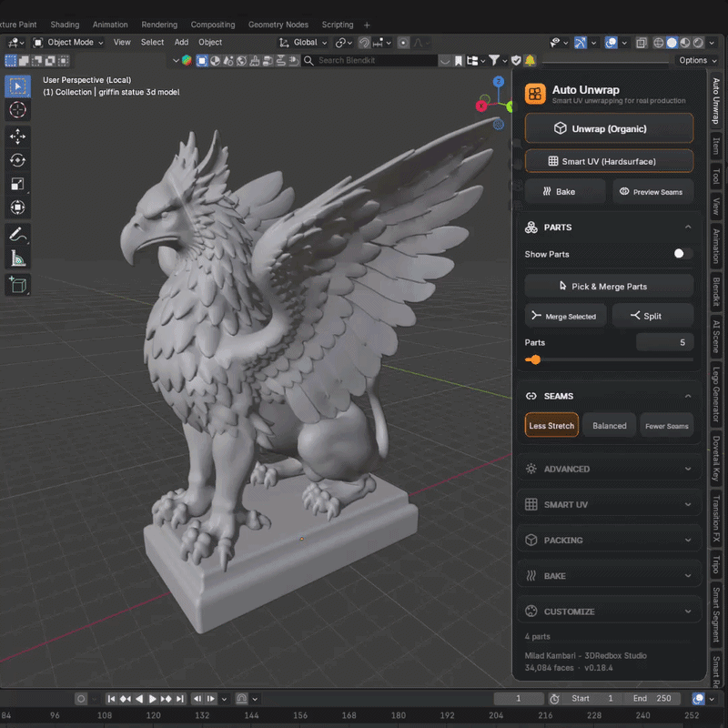Expand the BAKE section

tap(609, 576)
